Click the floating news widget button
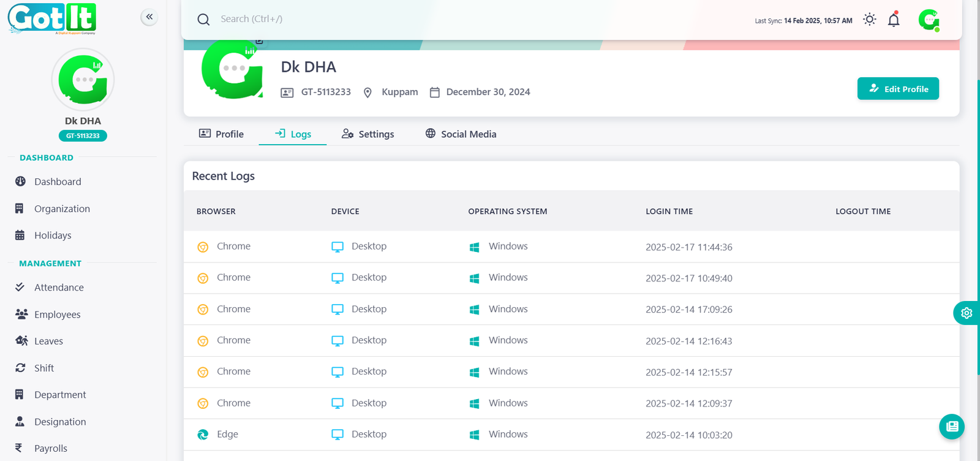Screen dimensions: 980x461 [x=951, y=427]
